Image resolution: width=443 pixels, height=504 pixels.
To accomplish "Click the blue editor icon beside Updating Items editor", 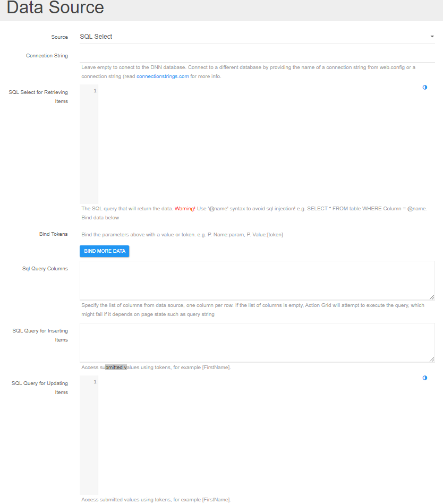I will point(424,378).
